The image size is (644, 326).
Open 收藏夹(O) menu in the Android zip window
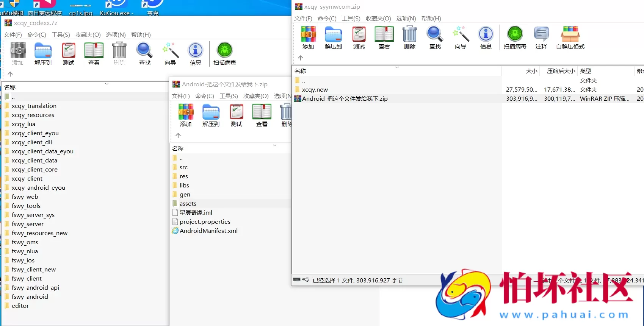pos(256,96)
